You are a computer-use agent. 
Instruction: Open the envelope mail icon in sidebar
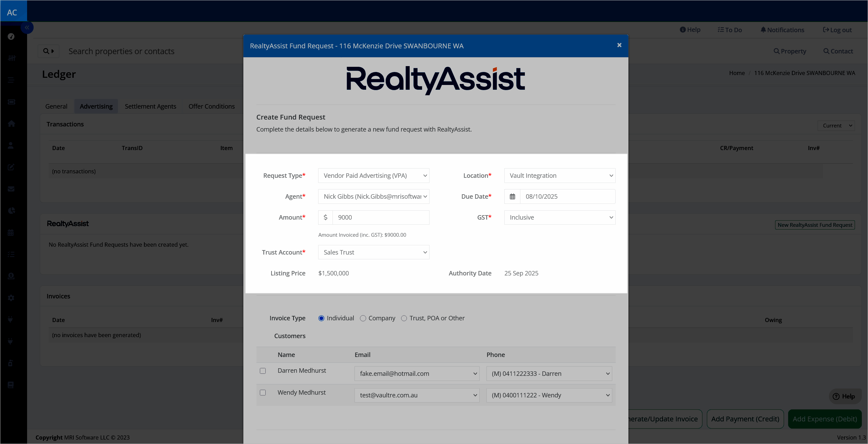coord(11,189)
